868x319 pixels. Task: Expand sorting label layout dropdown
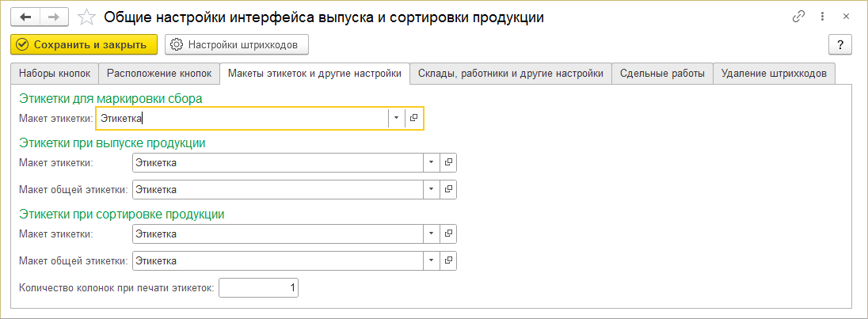(431, 234)
